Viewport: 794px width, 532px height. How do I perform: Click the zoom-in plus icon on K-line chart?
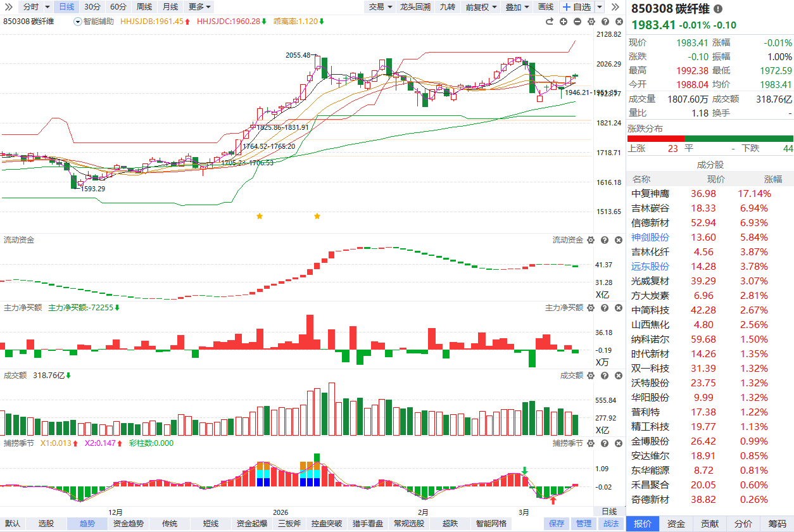click(564, 22)
